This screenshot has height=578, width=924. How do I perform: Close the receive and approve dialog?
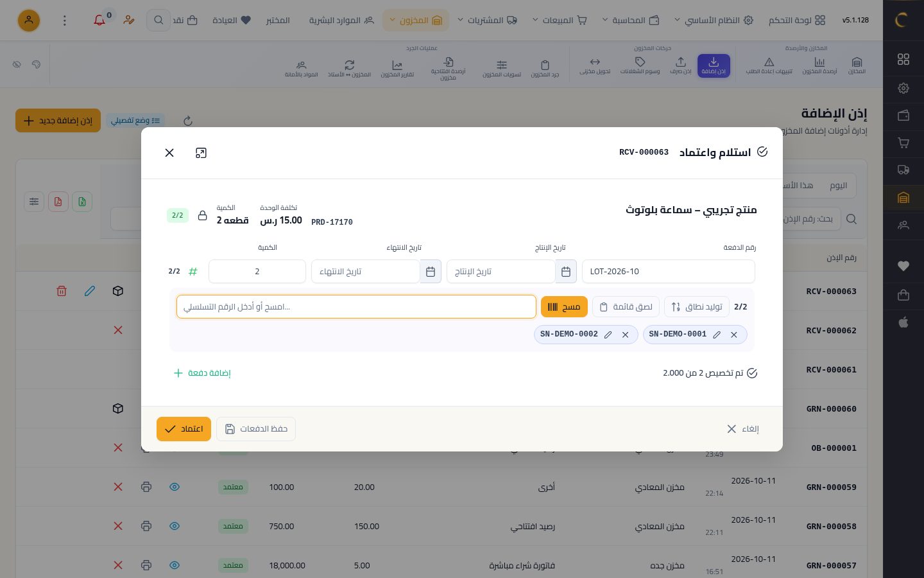click(169, 153)
